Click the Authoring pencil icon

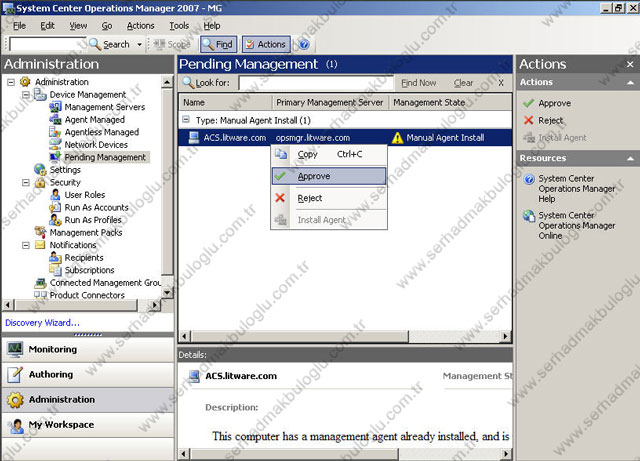(15, 374)
